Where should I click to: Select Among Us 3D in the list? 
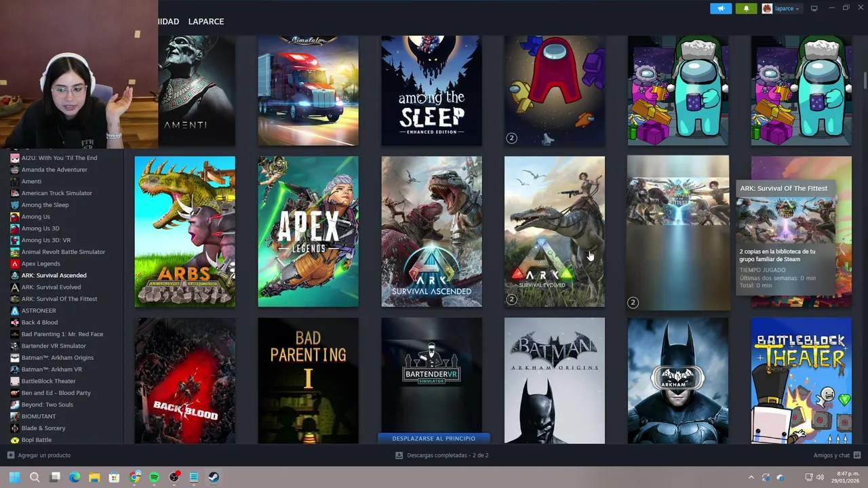pyautogui.click(x=40, y=228)
